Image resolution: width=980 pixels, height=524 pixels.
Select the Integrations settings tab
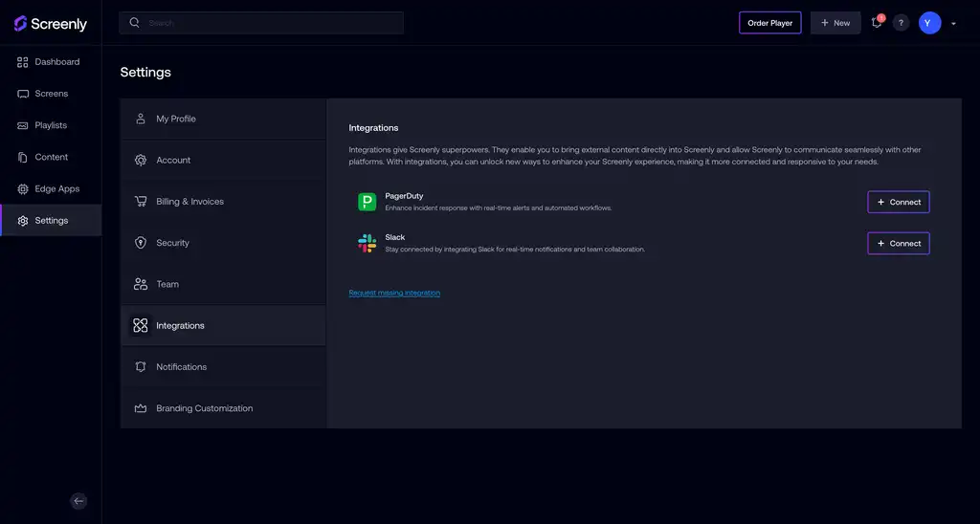[x=223, y=325]
